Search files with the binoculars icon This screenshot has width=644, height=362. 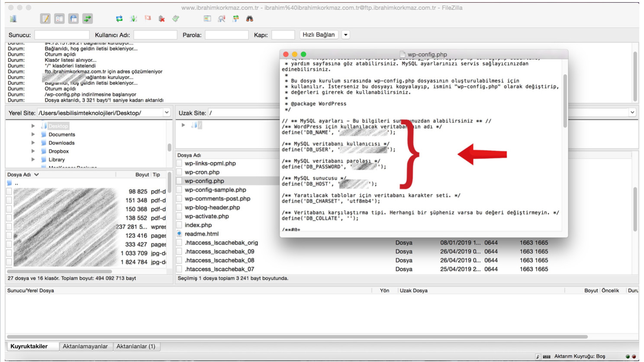(x=250, y=19)
